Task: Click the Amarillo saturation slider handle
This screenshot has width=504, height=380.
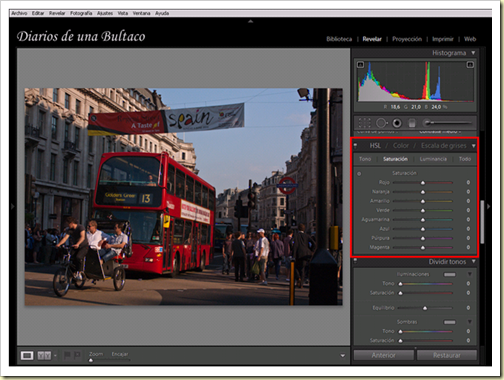Action: (x=423, y=201)
